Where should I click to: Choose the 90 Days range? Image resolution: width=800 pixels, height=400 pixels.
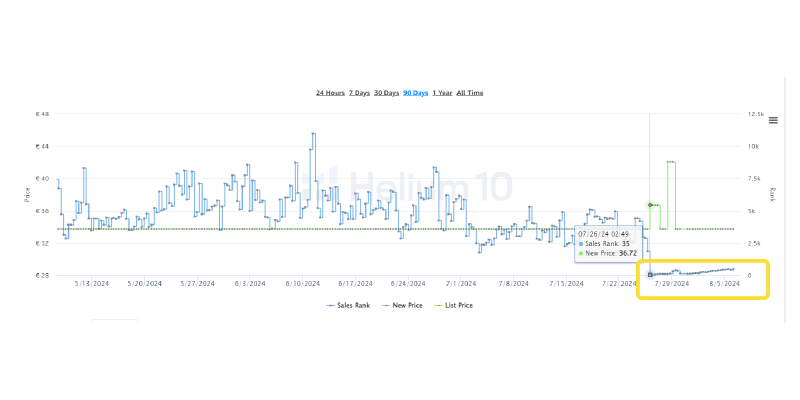pos(415,93)
